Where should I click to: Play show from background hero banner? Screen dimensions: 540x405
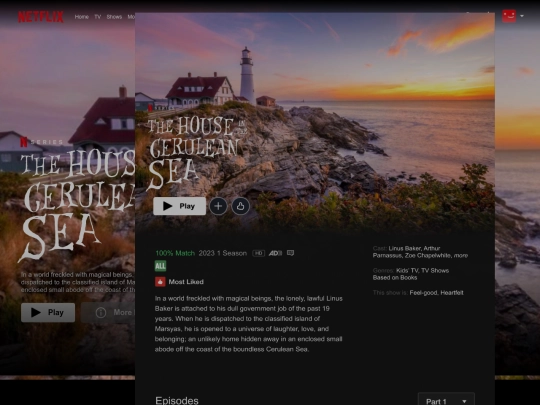[48, 312]
